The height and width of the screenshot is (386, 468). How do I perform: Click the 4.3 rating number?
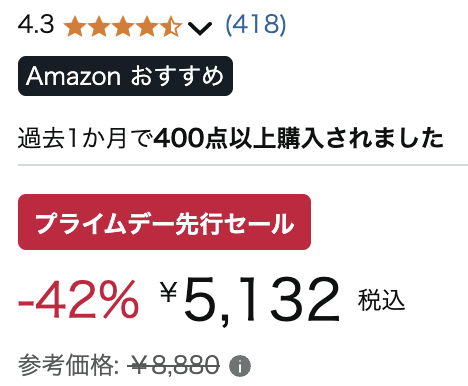pyautogui.click(x=36, y=25)
